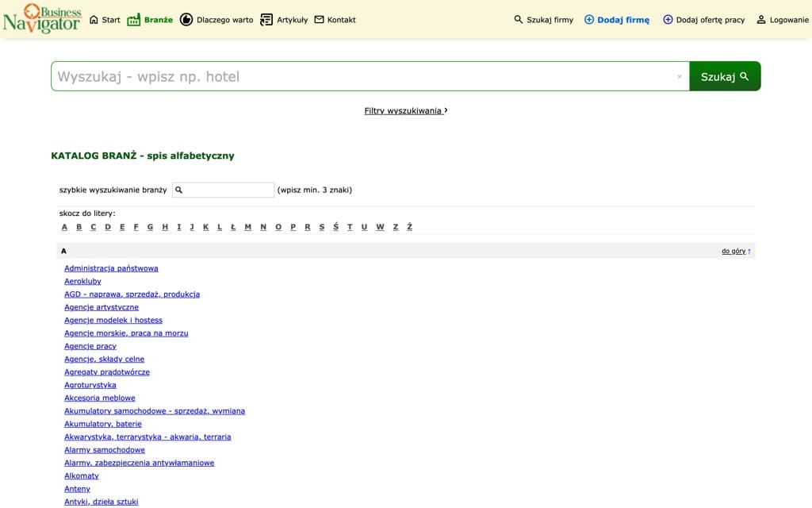Click do góry to return to top
812x508 pixels.
point(734,250)
